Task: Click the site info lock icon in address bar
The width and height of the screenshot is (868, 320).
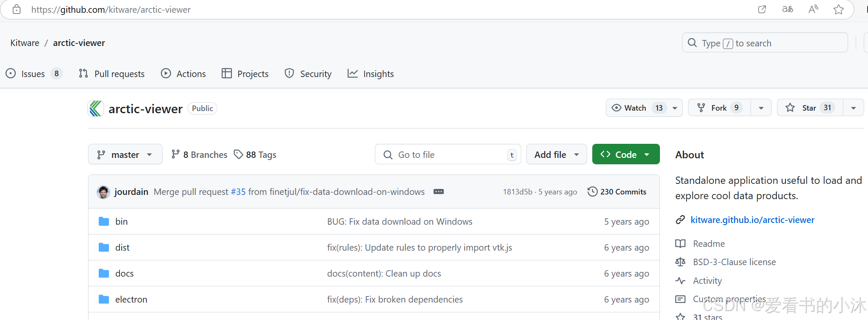Action: coord(17,9)
